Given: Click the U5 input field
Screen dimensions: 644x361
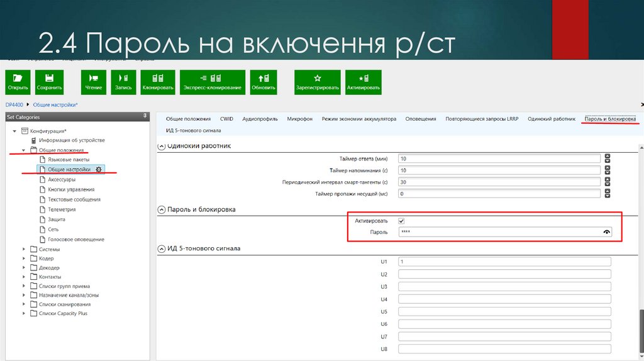Looking at the screenshot, I should (504, 311).
